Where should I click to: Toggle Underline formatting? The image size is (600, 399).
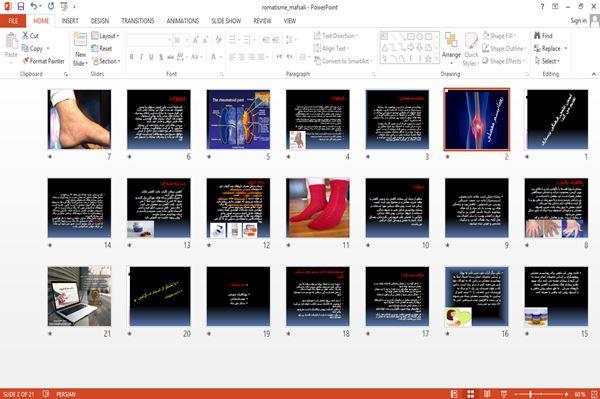click(151, 57)
